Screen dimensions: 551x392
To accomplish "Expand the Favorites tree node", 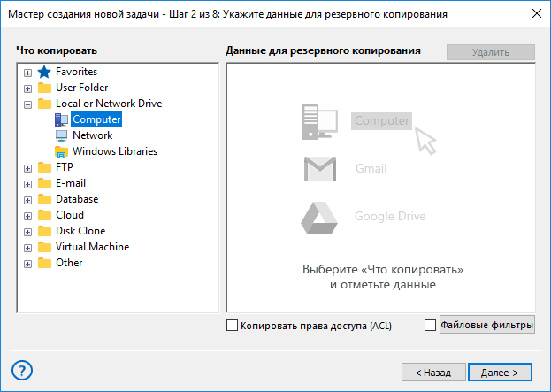I will 27,73.
